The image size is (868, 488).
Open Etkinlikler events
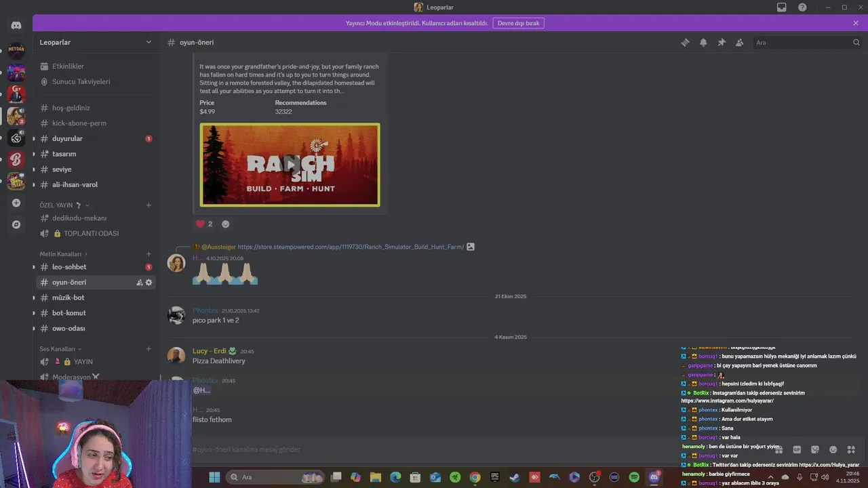(x=96, y=66)
